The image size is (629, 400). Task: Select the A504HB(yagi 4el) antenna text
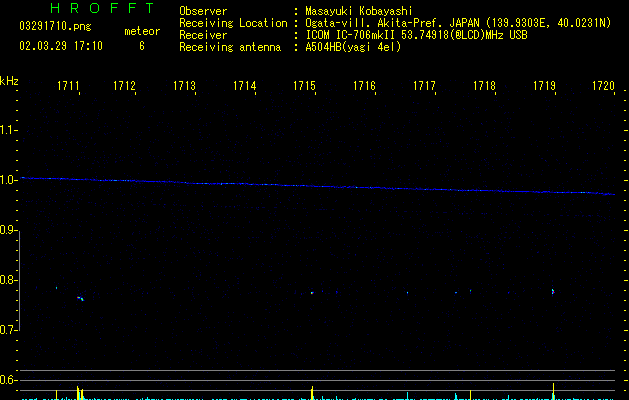tap(353, 47)
